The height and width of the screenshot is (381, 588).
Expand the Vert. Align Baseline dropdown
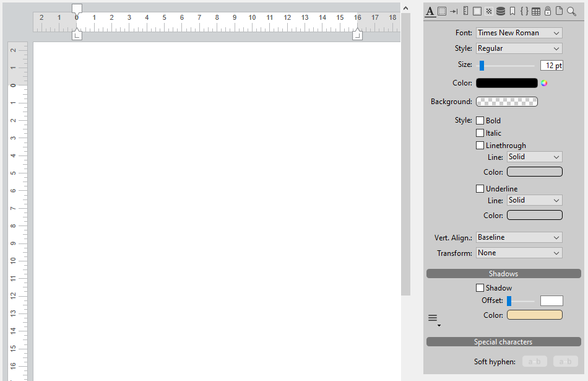[x=519, y=237]
